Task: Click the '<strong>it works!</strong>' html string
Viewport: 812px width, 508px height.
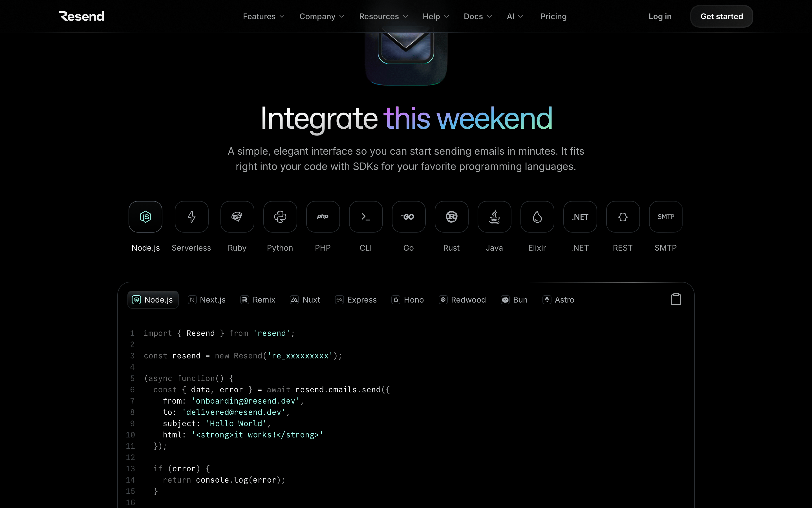Action: pos(257,435)
